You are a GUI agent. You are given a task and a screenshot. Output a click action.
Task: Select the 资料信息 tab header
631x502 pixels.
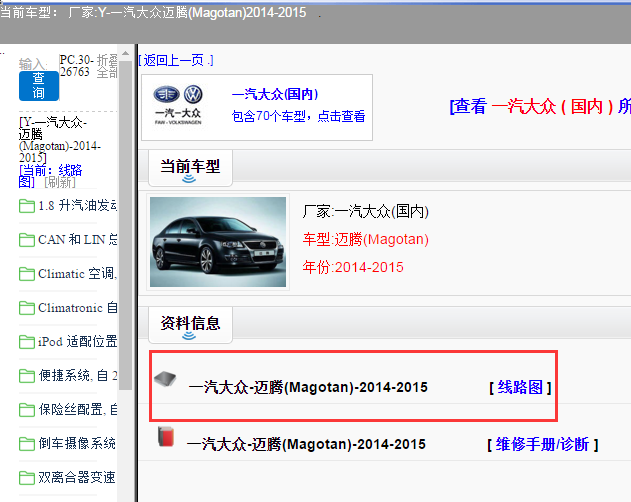190,325
